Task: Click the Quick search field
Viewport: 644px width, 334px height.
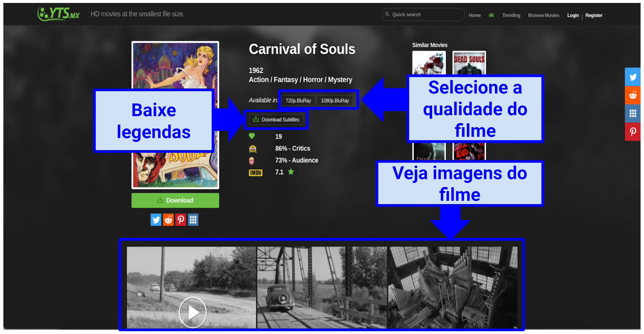Action: [x=423, y=15]
